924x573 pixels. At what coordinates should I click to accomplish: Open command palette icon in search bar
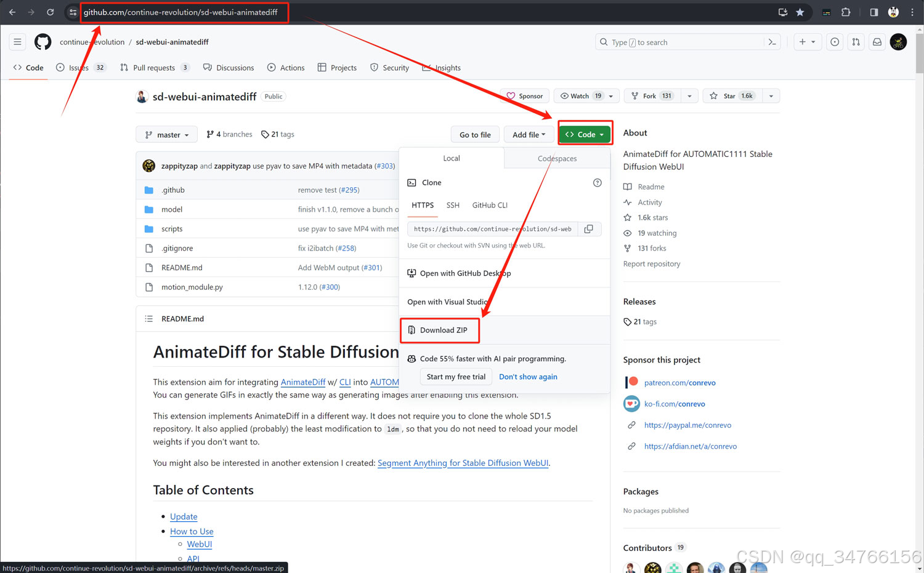772,42
